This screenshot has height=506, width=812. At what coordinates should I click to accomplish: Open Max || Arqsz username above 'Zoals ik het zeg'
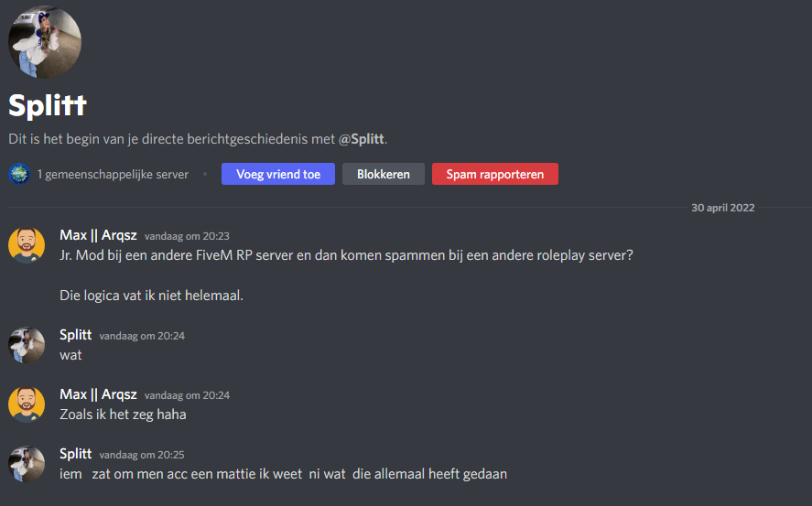click(x=98, y=394)
